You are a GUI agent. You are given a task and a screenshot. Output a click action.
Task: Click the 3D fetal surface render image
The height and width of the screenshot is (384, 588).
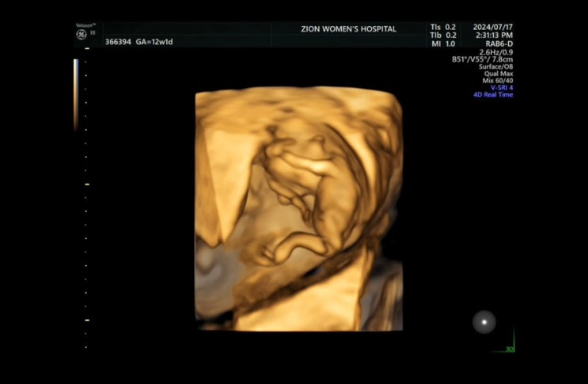tap(299, 209)
